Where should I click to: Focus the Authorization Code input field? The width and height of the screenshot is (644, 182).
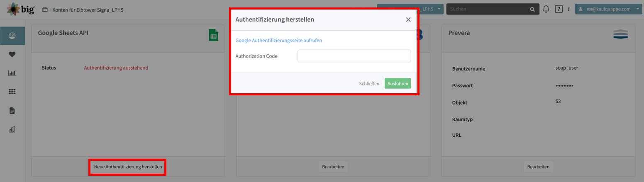(354, 56)
